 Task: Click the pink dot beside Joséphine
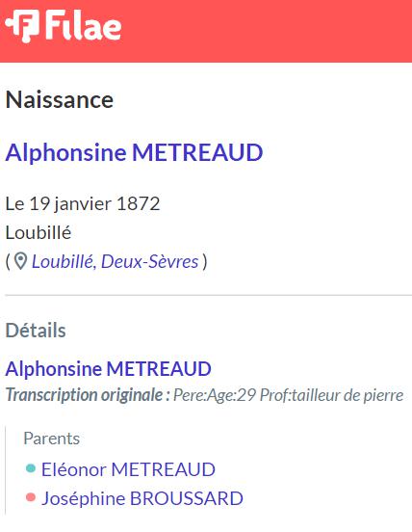31,497
